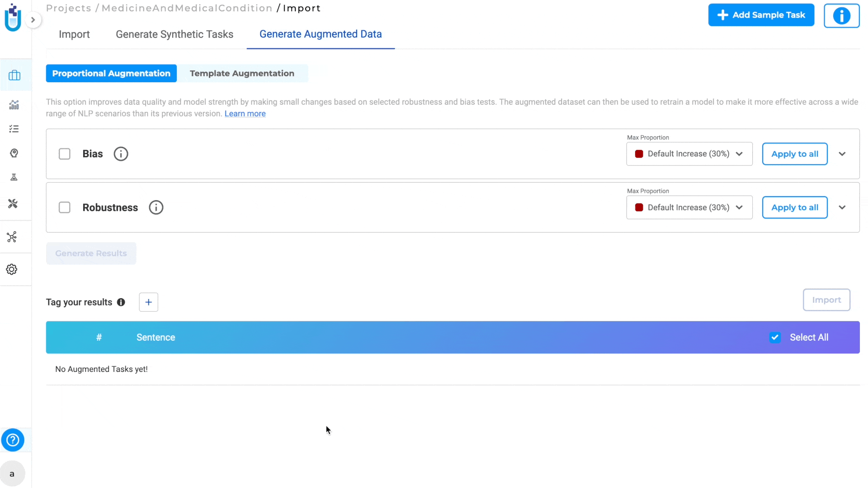The image size is (868, 488).
Task: Expand the Bias section chevron
Action: 842,154
